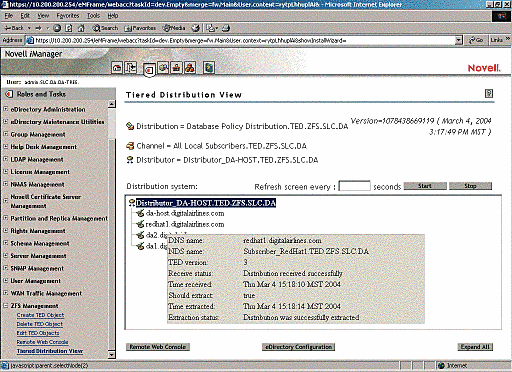Image resolution: width=512 pixels, height=372 pixels.
Task: Expand Partition and Replica Management role
Action: point(6,218)
